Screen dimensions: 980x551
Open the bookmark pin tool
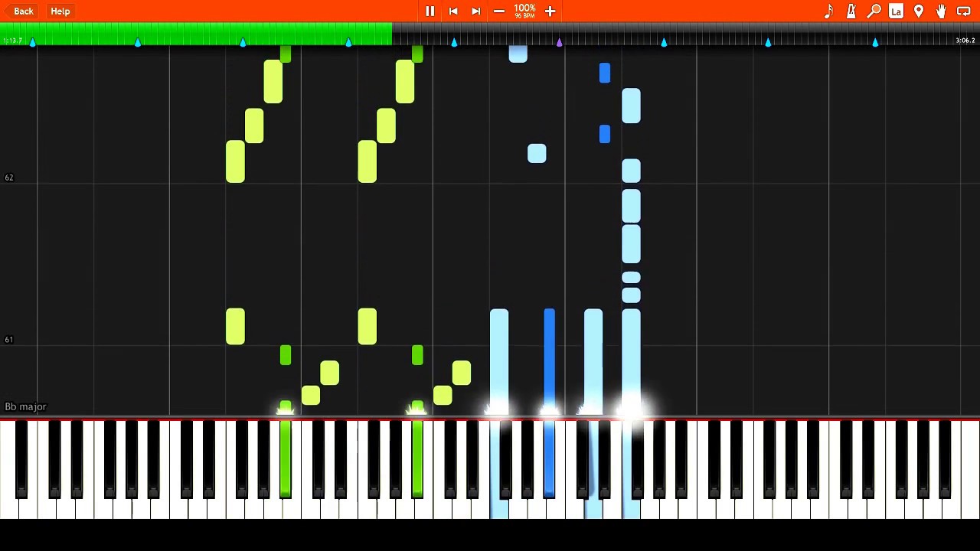click(x=919, y=11)
